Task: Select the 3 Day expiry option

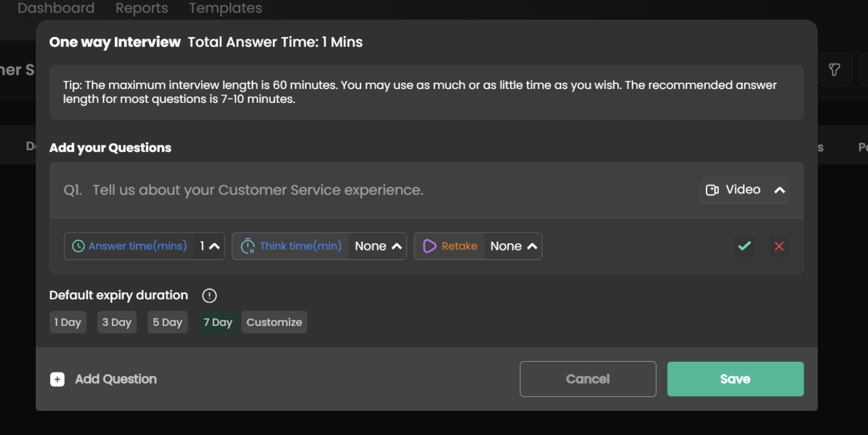Action: coord(117,322)
